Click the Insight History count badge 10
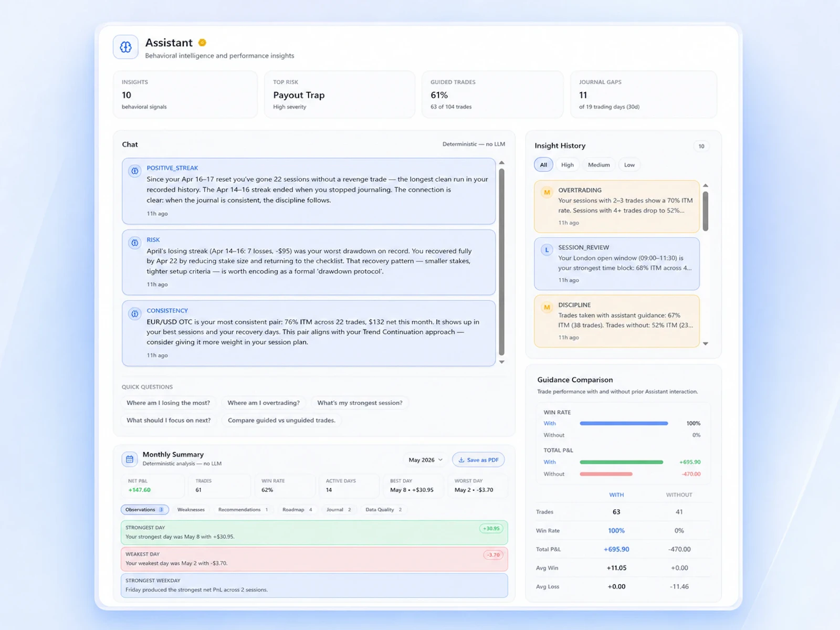This screenshot has height=630, width=840. pyautogui.click(x=701, y=146)
